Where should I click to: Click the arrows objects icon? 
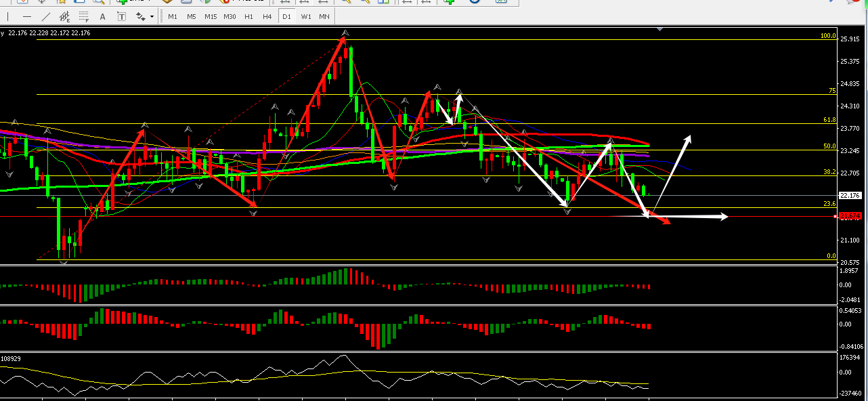pos(142,16)
